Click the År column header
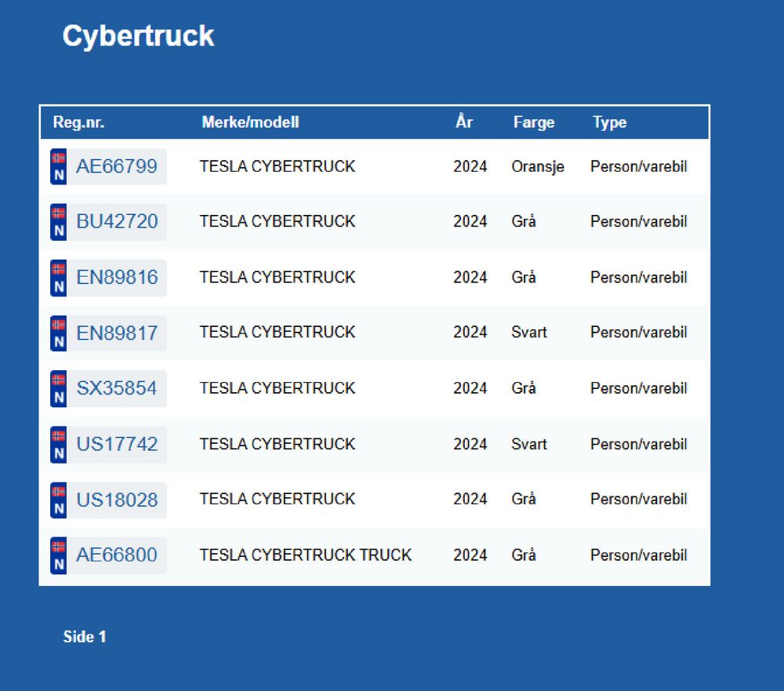The image size is (784, 691). [464, 122]
